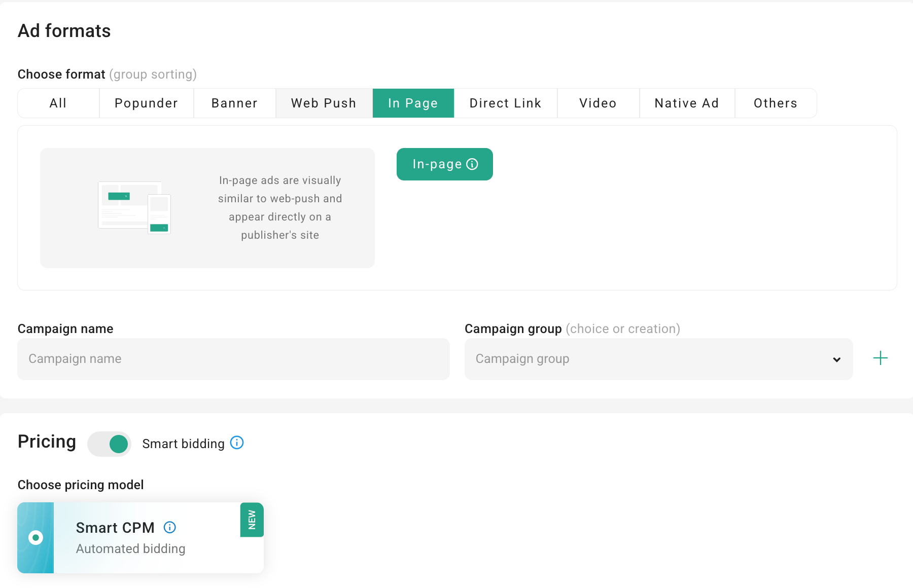The image size is (913, 588).
Task: Expand the Campaign group dropdown
Action: pyautogui.click(x=835, y=359)
